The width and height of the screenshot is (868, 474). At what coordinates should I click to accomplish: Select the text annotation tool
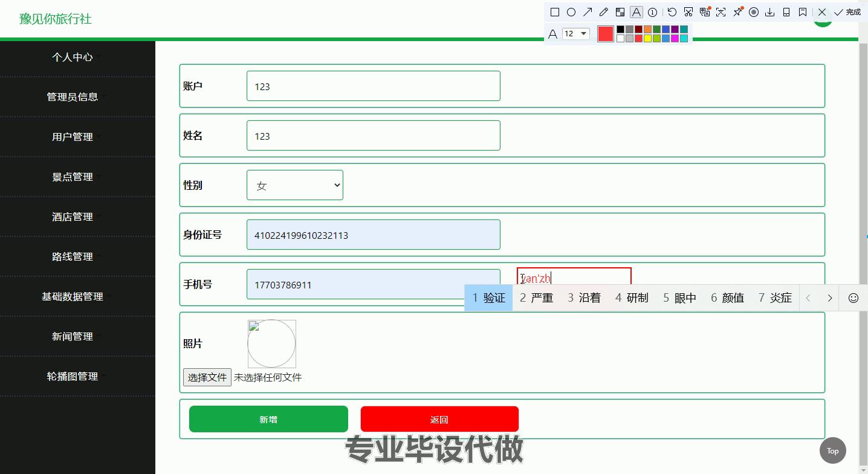point(636,12)
